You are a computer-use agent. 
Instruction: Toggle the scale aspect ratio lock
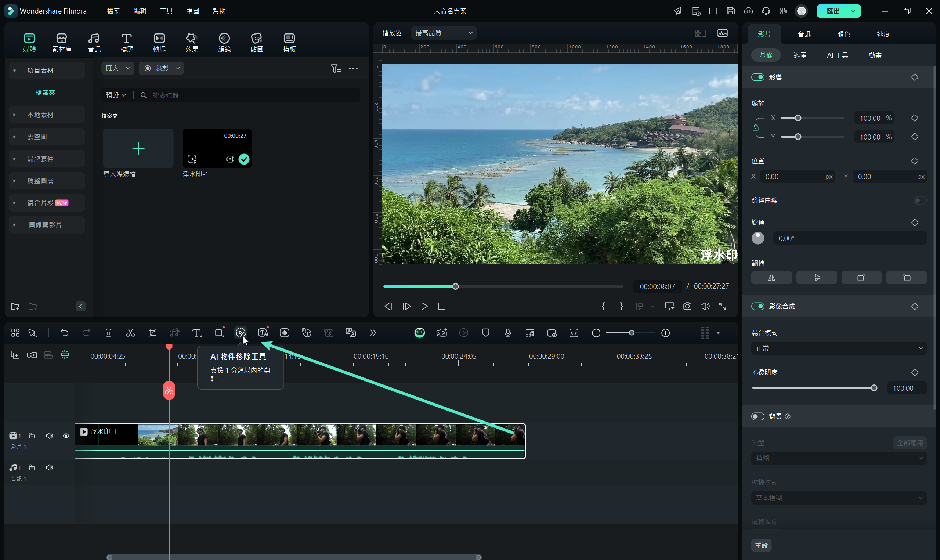click(756, 127)
